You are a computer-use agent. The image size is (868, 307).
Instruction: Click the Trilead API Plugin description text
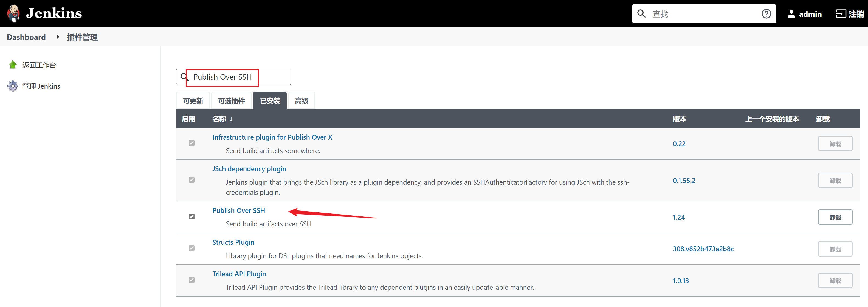[x=380, y=288]
